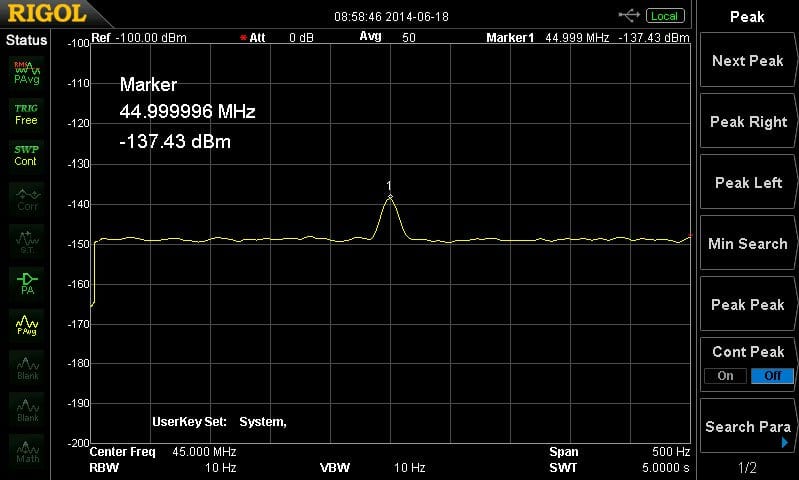Viewport: 799px width, 480px height.
Task: Click the 08:58:46 2014-06-18 timestamp
Action: click(391, 17)
